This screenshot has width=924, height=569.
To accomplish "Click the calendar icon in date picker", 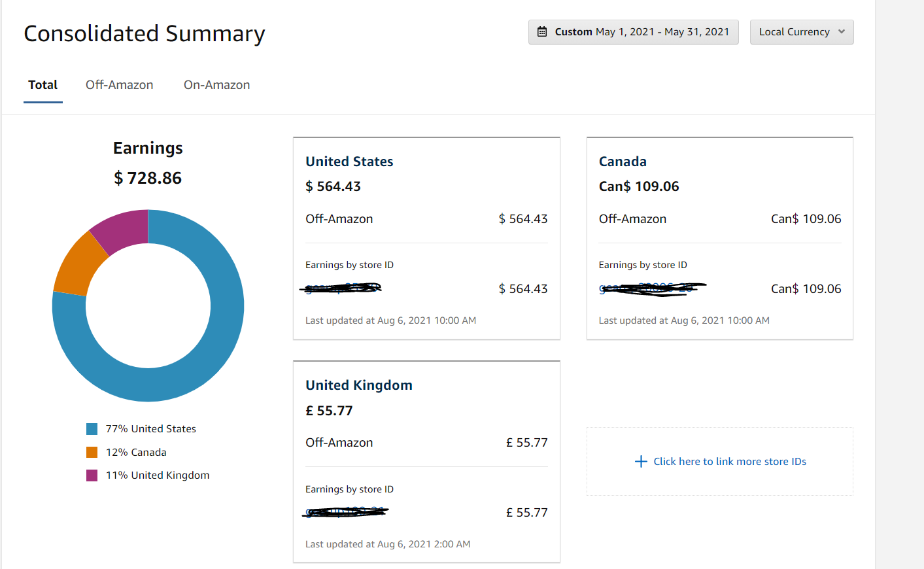I will coord(542,31).
